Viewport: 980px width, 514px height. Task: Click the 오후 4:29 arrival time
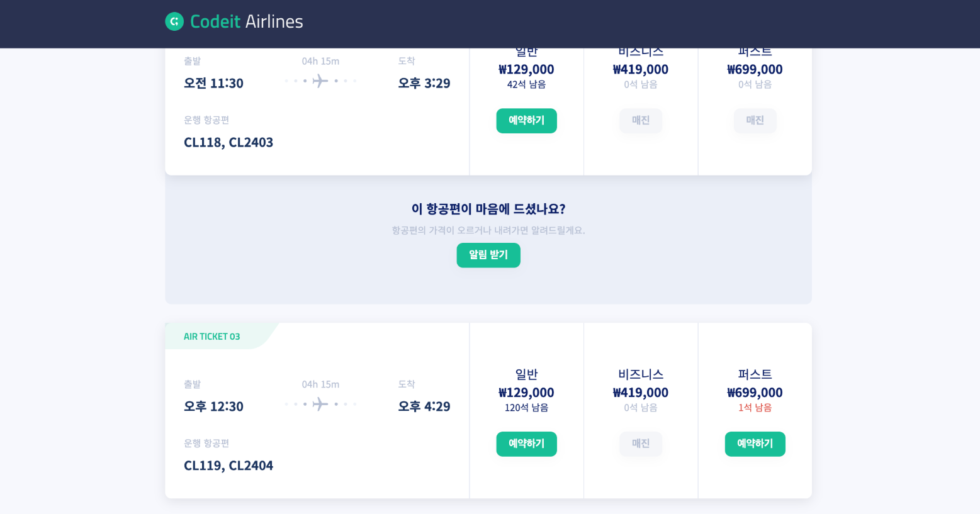[424, 406]
